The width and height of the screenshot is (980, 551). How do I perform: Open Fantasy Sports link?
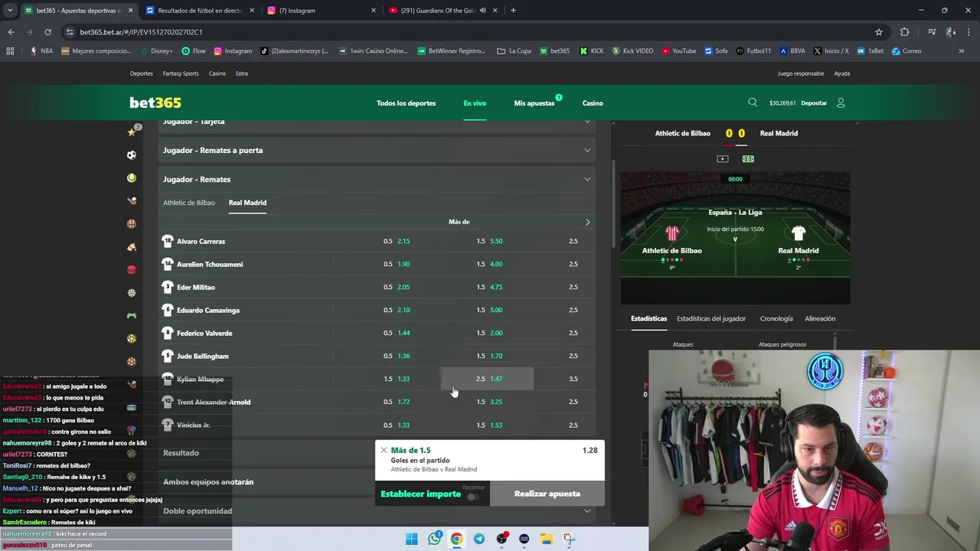coord(181,73)
